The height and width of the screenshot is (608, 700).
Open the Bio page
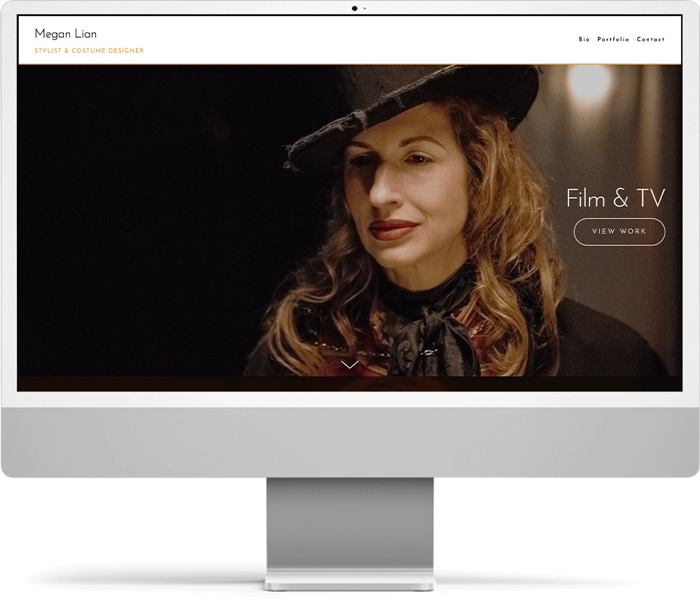[584, 39]
